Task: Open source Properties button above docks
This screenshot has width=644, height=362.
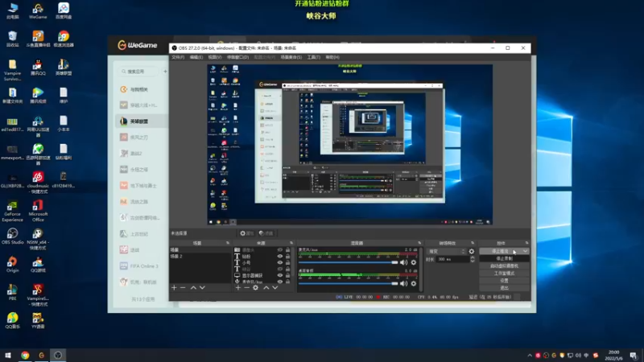Action: point(247,233)
